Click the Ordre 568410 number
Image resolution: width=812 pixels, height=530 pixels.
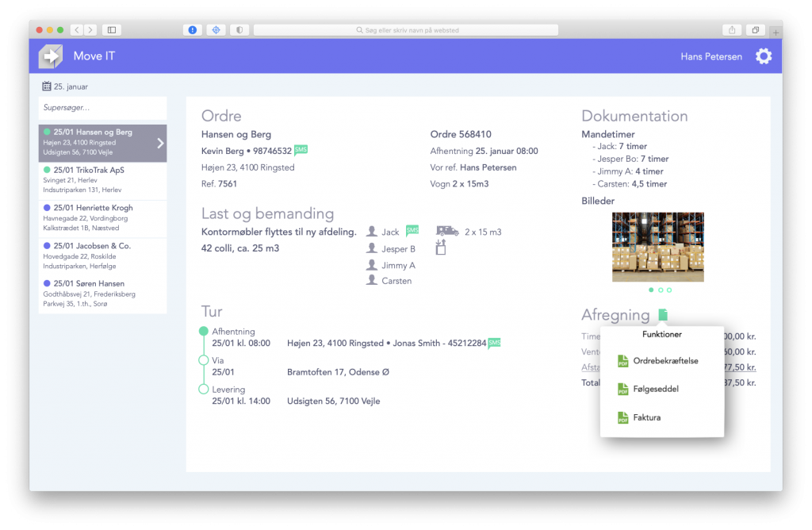(x=461, y=134)
